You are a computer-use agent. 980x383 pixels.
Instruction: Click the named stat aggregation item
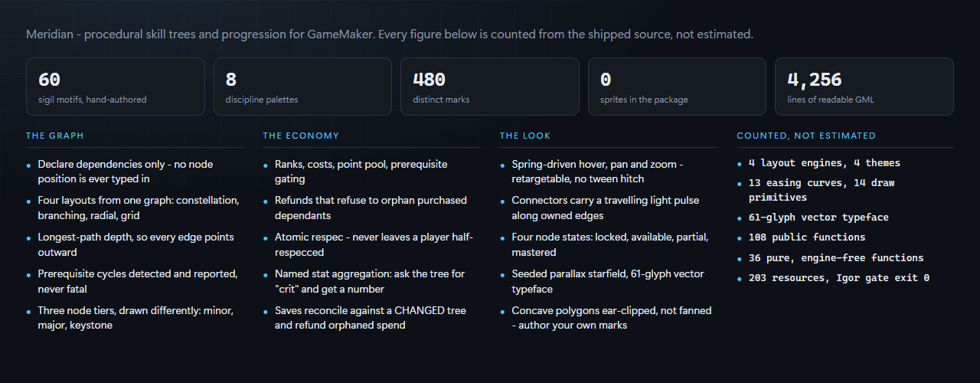pyautogui.click(x=371, y=281)
